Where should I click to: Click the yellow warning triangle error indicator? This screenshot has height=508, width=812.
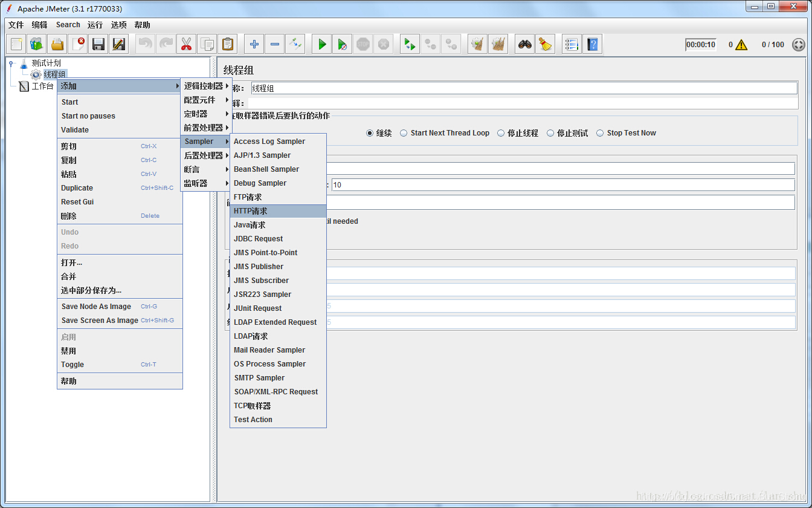741,45
